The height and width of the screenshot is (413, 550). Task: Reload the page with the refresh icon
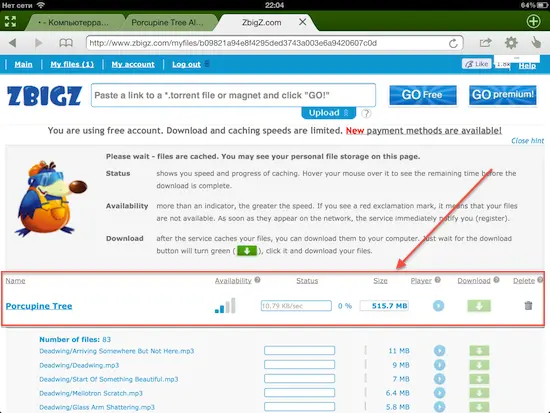point(453,43)
